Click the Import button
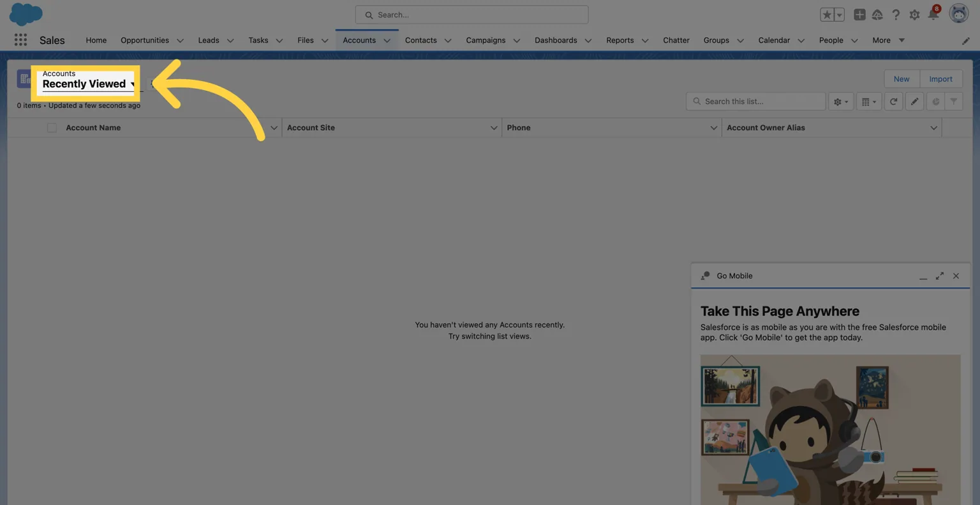The image size is (980, 505). click(940, 79)
